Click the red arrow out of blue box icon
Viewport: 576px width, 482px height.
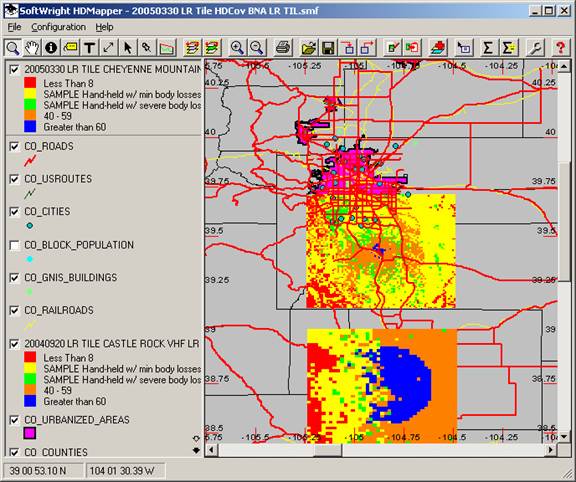click(367, 48)
